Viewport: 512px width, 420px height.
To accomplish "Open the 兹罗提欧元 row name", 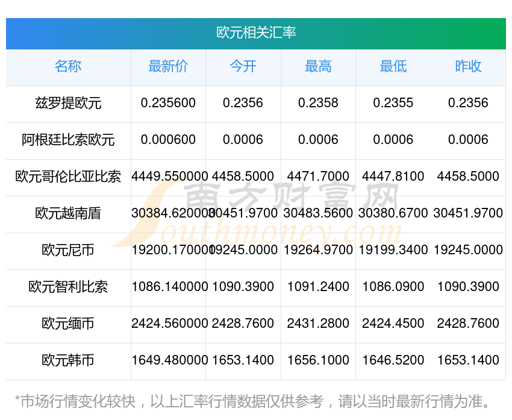I will [68, 103].
